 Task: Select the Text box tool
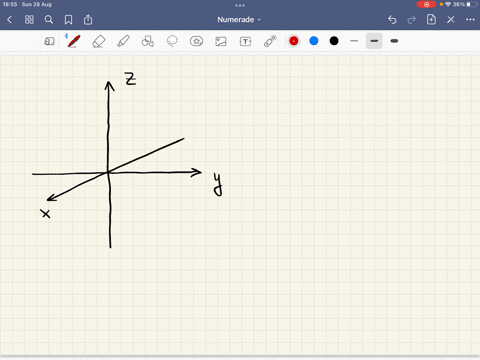click(245, 41)
